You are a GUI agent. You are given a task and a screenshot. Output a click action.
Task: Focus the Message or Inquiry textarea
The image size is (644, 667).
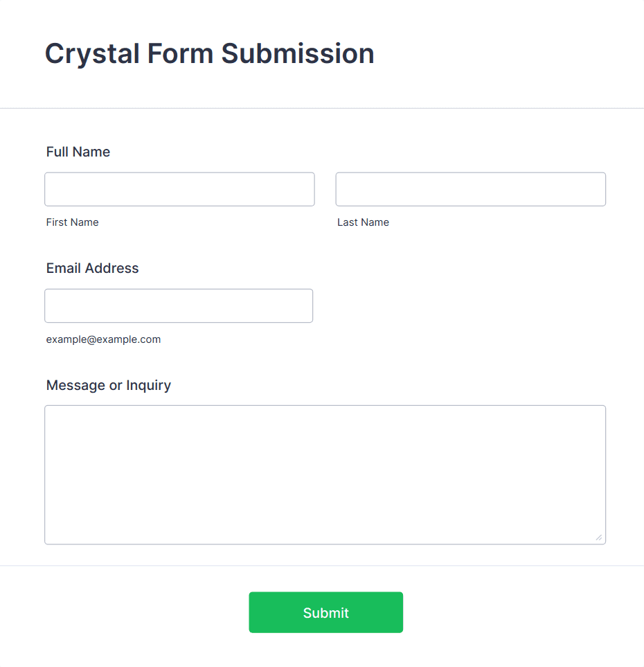pos(325,474)
